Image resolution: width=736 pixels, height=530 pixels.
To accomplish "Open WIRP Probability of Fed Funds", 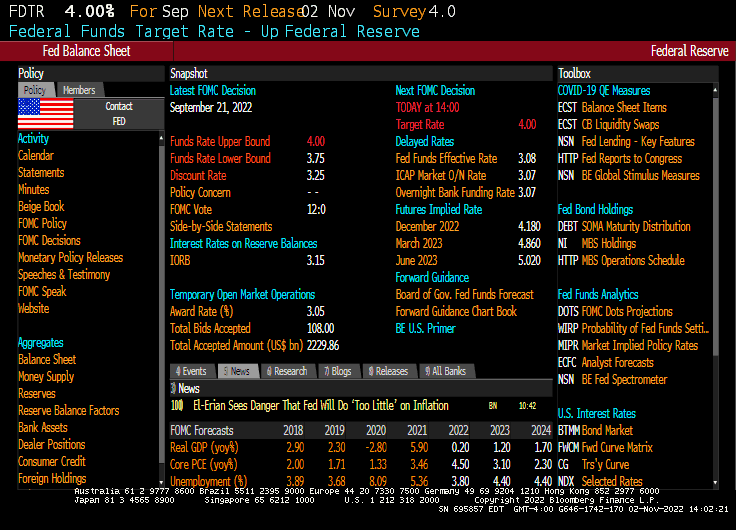I will point(633,328).
